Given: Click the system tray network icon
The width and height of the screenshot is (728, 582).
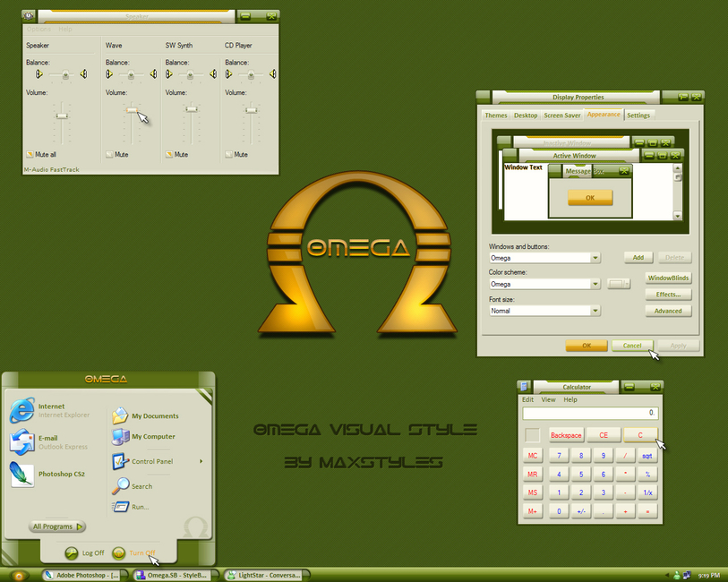Looking at the screenshot, I should click(x=687, y=576).
